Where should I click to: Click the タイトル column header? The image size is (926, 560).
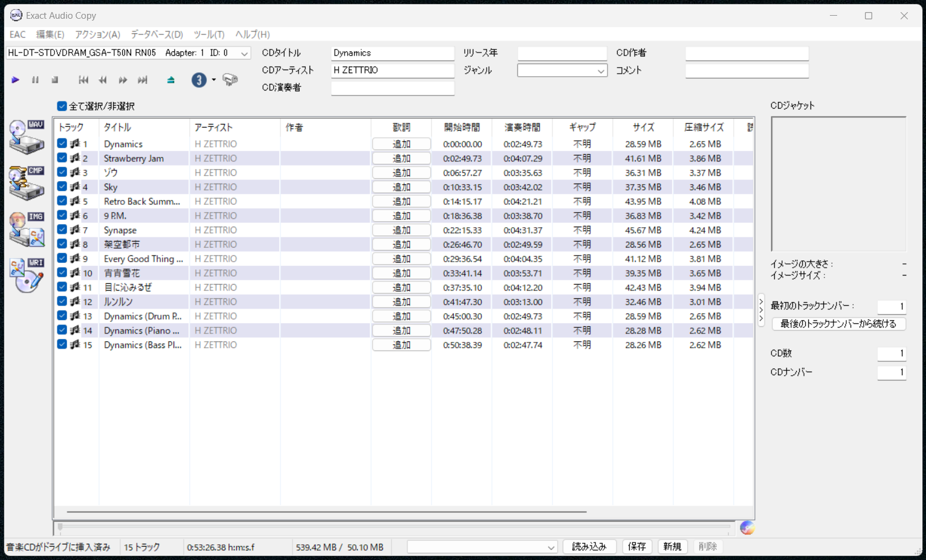144,127
